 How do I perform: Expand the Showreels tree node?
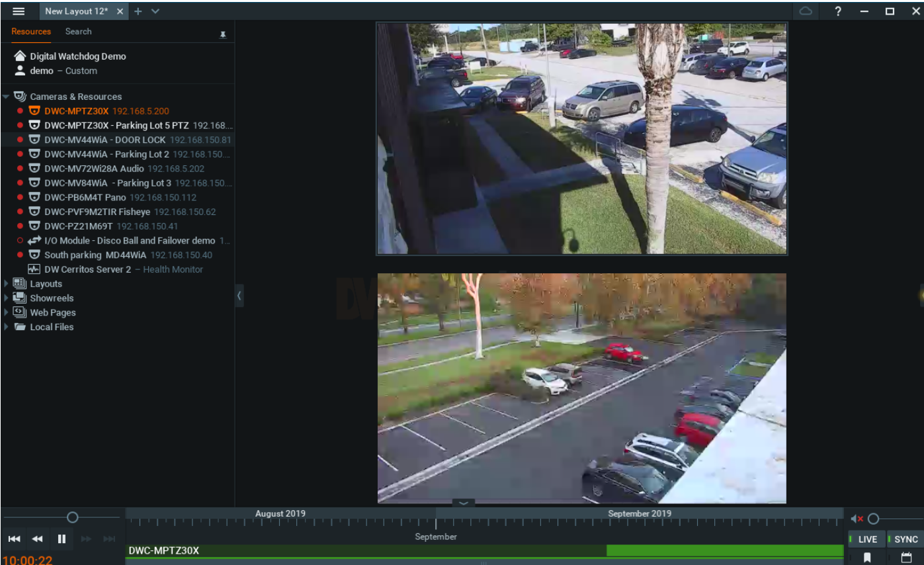pos(7,298)
